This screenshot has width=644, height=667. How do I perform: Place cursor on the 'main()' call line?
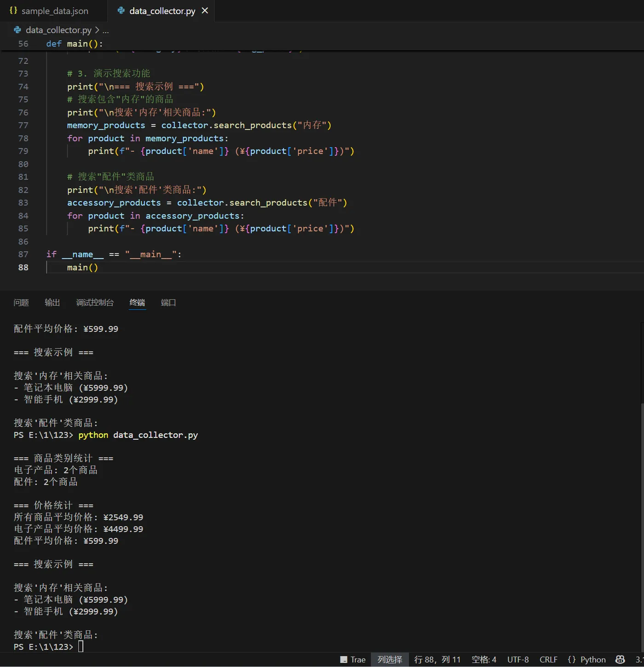click(82, 267)
